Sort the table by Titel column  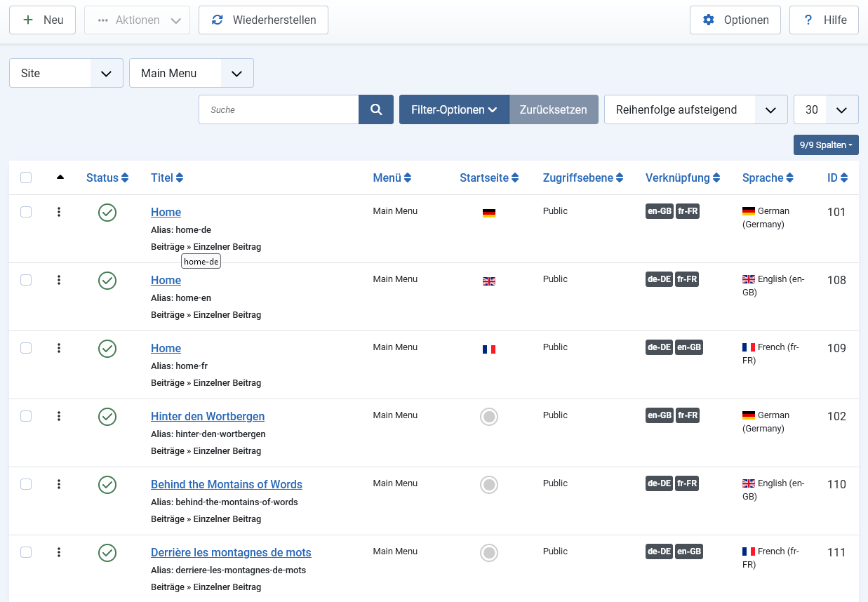coord(167,178)
